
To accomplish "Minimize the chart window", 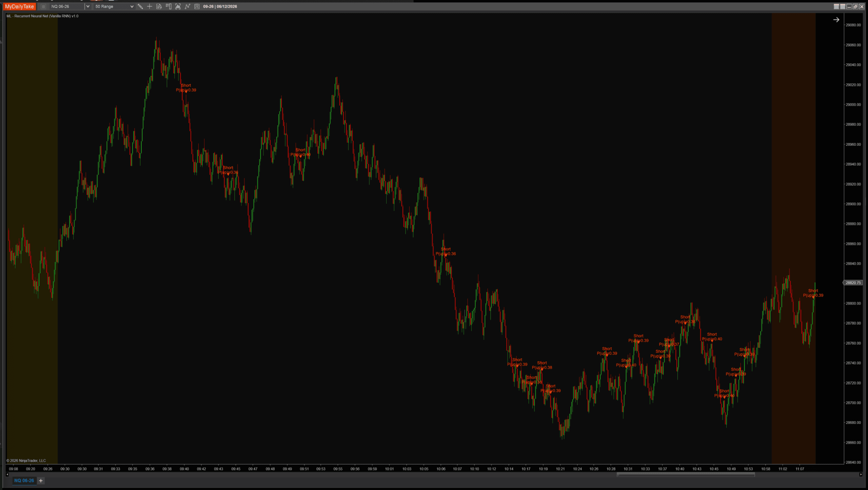I will (x=849, y=6).
